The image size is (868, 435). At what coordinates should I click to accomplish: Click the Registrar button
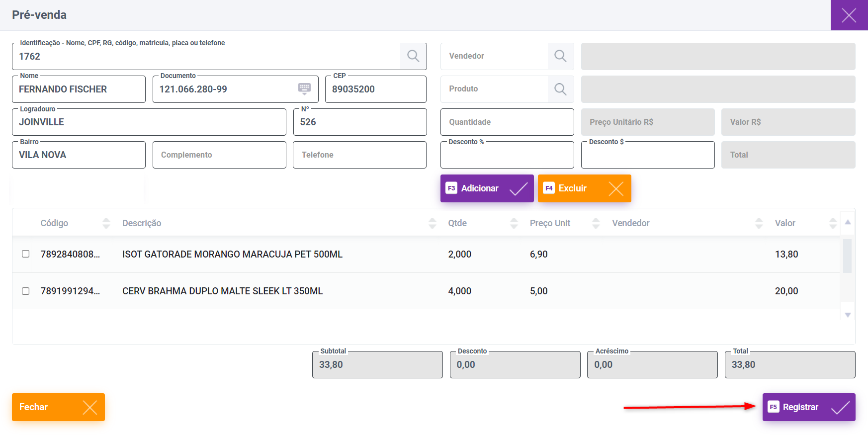click(808, 407)
